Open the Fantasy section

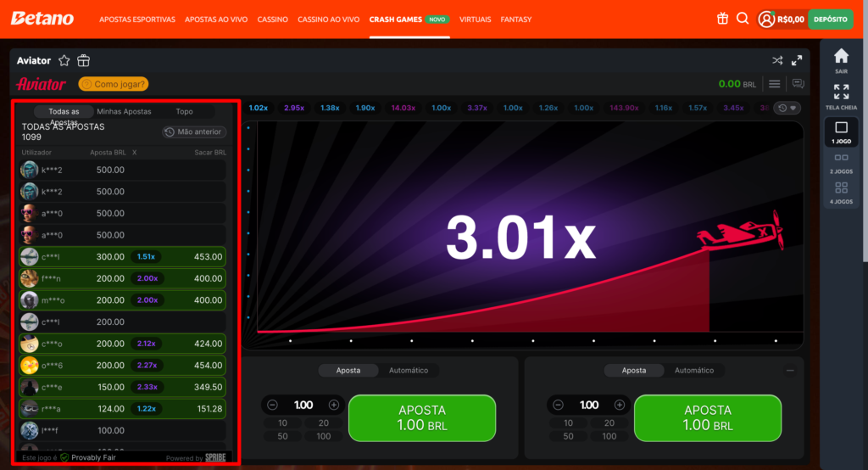[516, 20]
